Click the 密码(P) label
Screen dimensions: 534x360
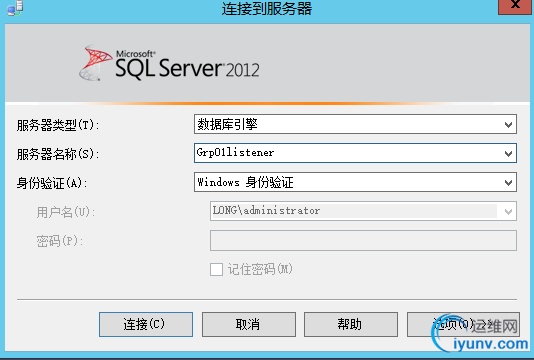click(60, 241)
